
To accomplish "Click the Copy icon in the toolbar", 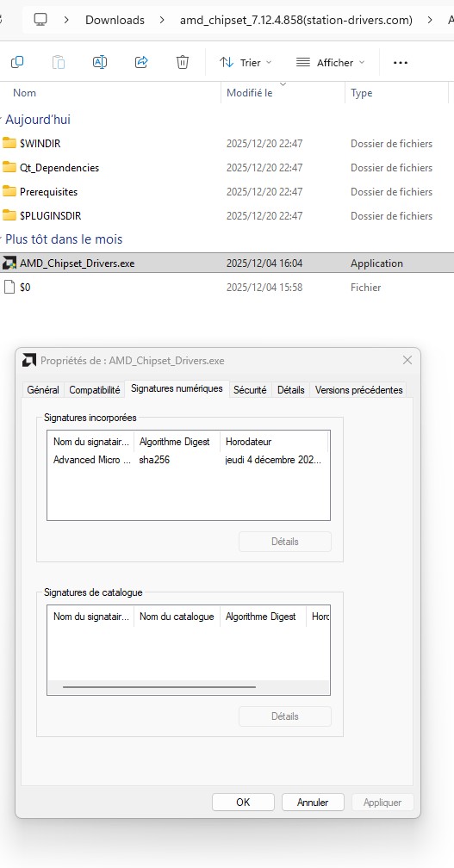I will pyautogui.click(x=17, y=62).
